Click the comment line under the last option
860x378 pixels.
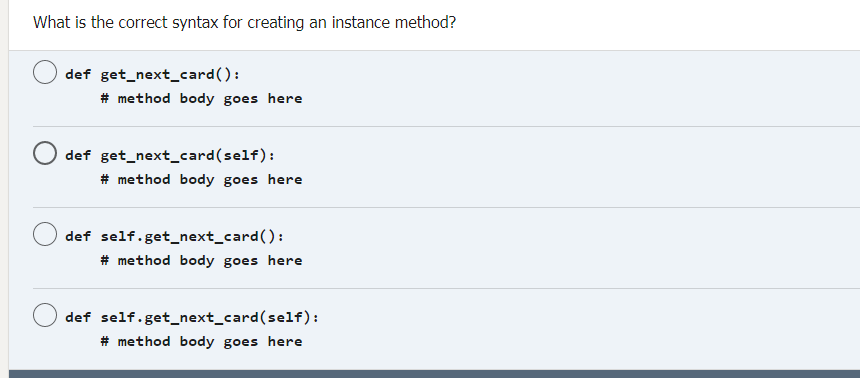pyautogui.click(x=201, y=342)
